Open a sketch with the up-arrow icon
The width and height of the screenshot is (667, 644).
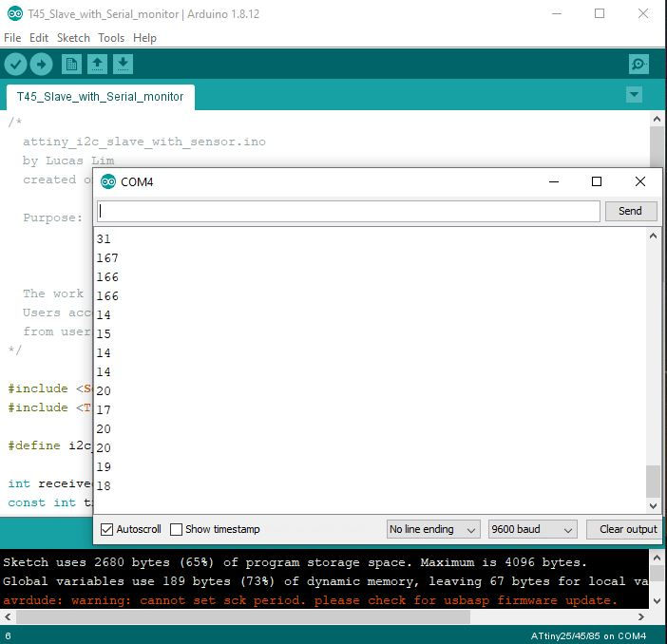tap(98, 65)
